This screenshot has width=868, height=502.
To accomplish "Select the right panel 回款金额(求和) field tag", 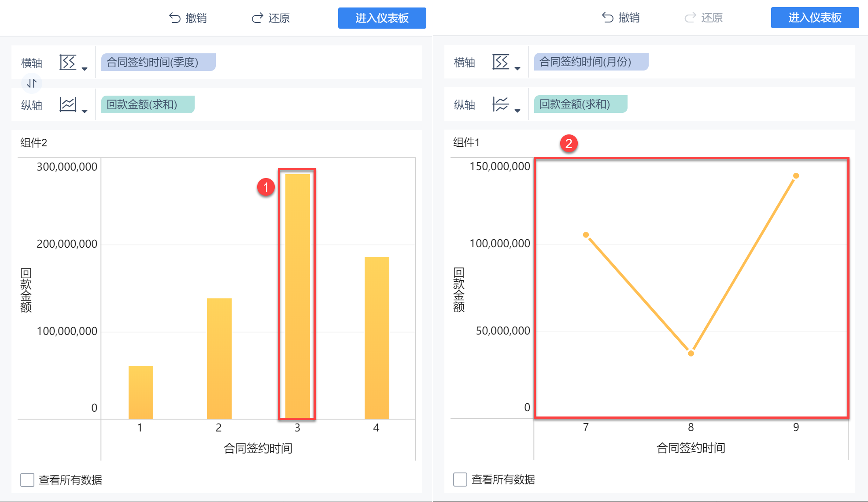I will [x=580, y=104].
